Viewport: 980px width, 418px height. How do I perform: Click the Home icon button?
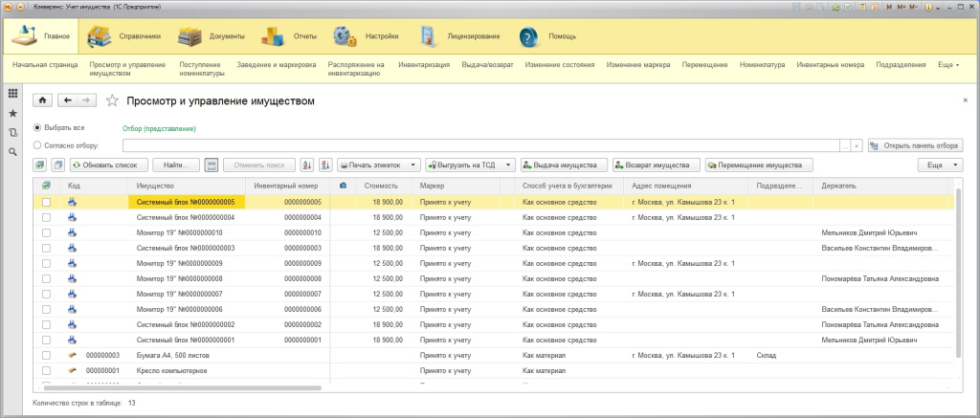click(x=43, y=99)
